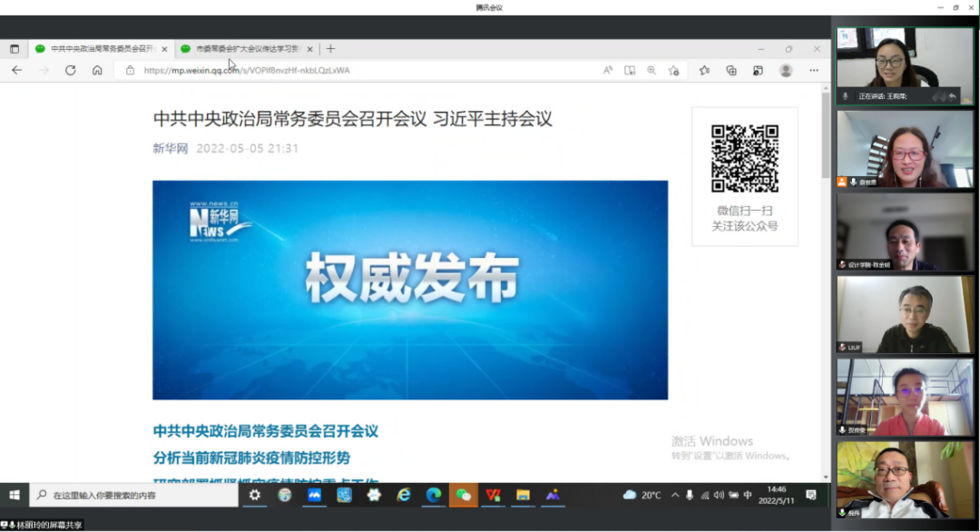This screenshot has width=980, height=532.
Task: Select the active speaker video tile
Action: pos(905,65)
